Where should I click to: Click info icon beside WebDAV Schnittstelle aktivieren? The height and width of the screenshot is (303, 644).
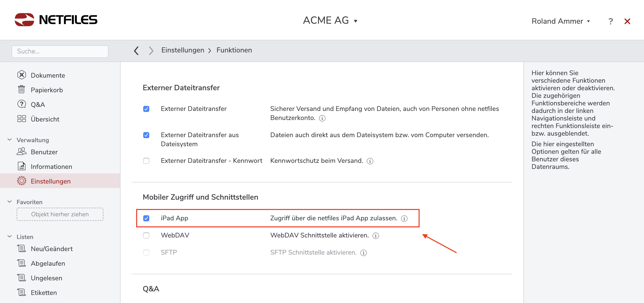[x=376, y=236]
